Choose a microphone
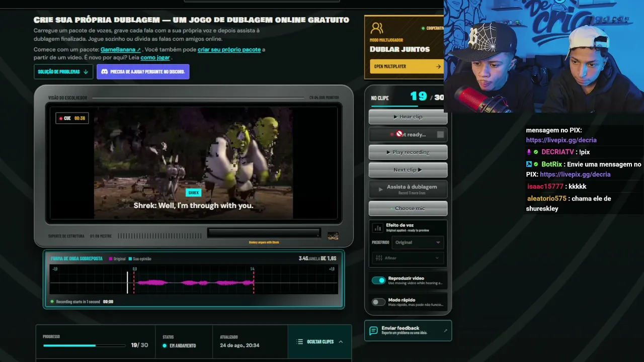This screenshot has width=644, height=362. coord(408,208)
